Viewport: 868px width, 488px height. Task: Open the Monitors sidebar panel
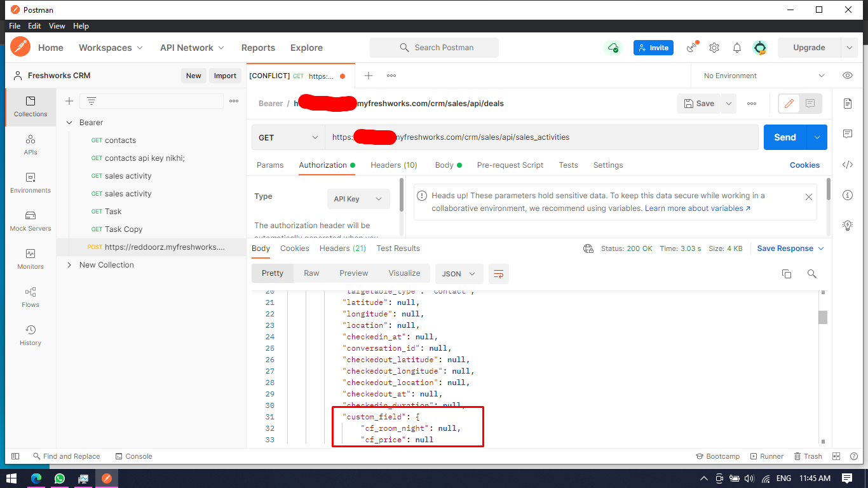point(31,259)
